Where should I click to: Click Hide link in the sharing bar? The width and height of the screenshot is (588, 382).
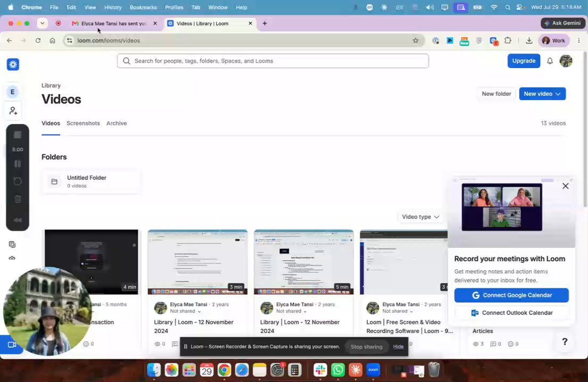pyautogui.click(x=398, y=347)
